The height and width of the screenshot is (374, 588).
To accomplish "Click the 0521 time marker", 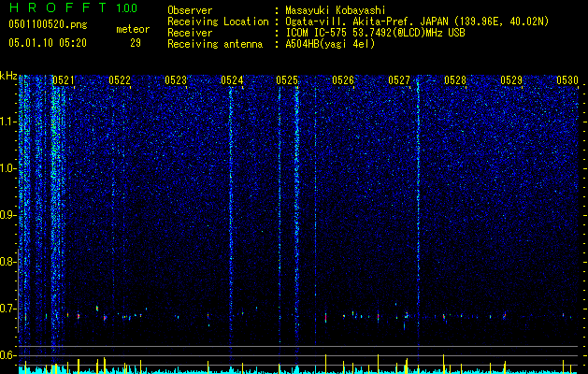I will click(x=63, y=80).
